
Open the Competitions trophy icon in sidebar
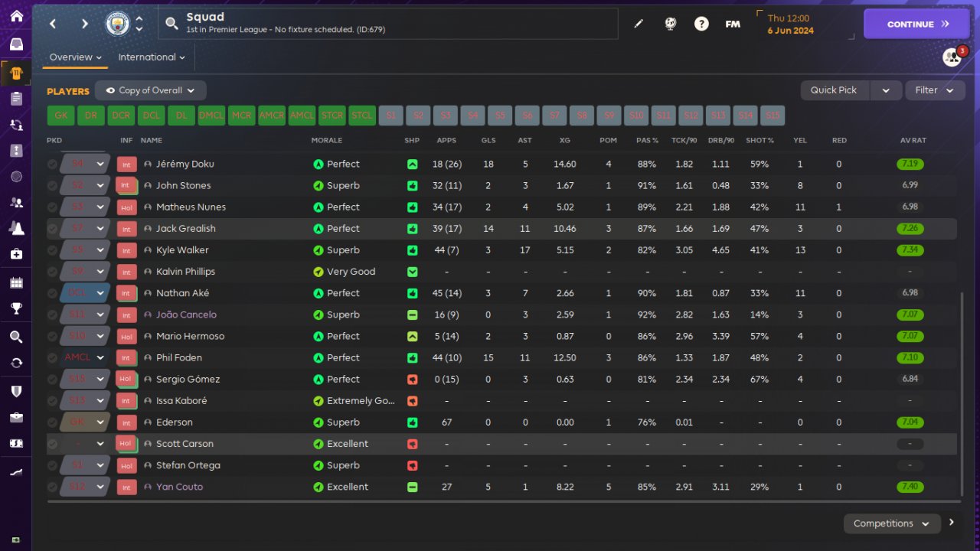tap(16, 308)
